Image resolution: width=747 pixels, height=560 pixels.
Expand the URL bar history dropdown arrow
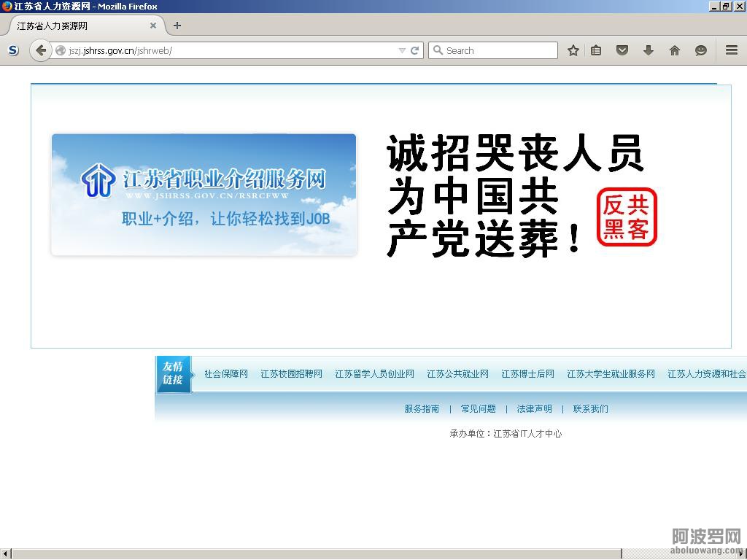pyautogui.click(x=402, y=50)
